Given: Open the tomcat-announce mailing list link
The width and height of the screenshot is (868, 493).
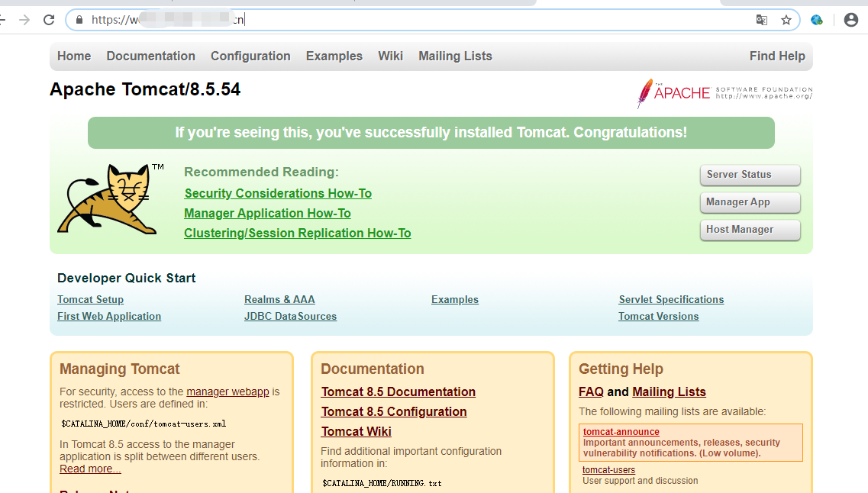Looking at the screenshot, I should (621, 432).
